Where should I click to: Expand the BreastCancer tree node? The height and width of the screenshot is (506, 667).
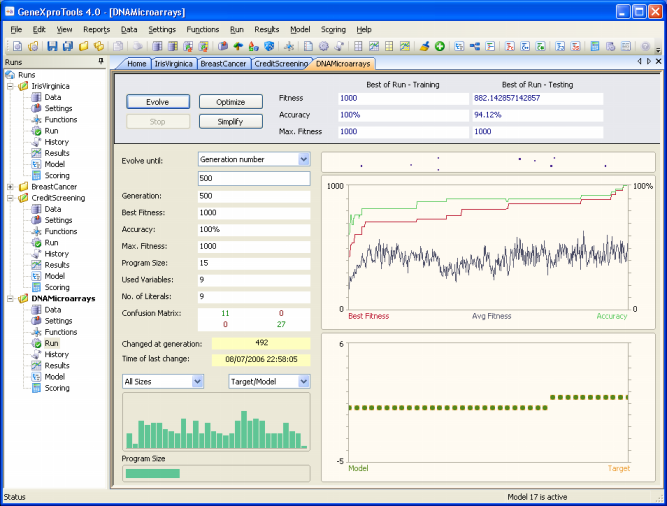click(x=10, y=187)
